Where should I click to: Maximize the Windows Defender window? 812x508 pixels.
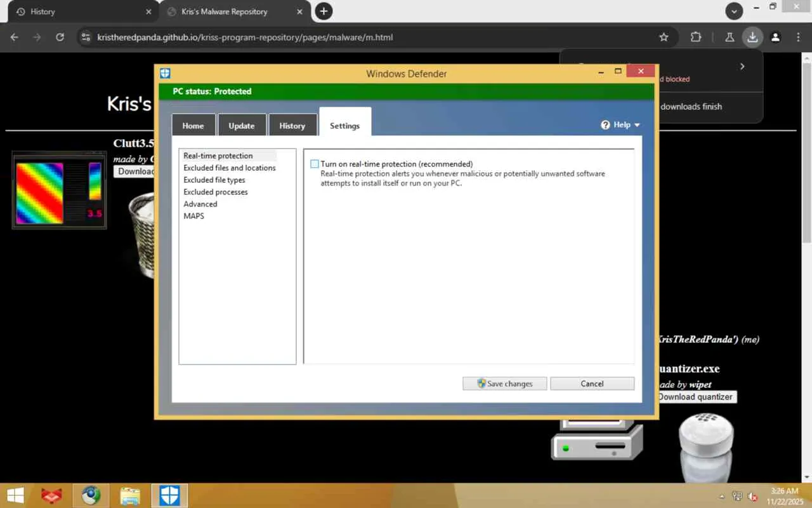pyautogui.click(x=618, y=71)
